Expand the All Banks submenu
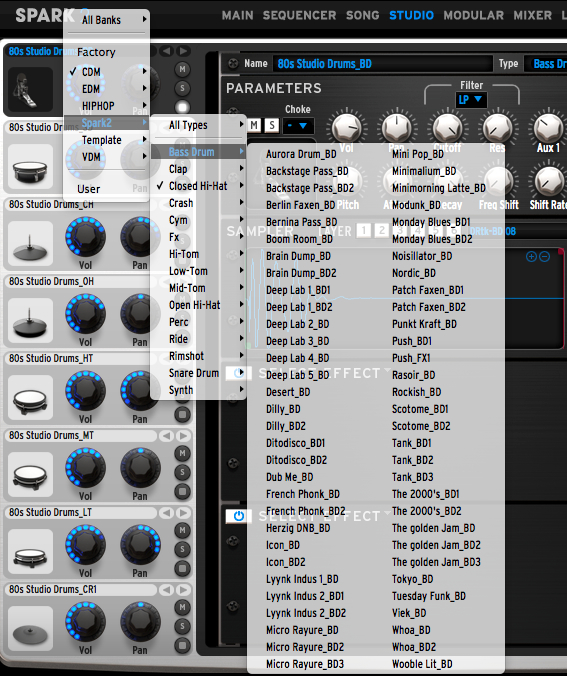567x676 pixels. (107, 20)
